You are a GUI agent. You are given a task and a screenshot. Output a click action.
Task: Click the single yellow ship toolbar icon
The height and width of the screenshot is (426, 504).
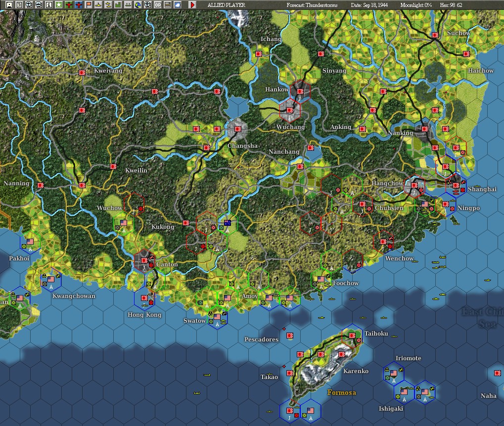[98, 5]
